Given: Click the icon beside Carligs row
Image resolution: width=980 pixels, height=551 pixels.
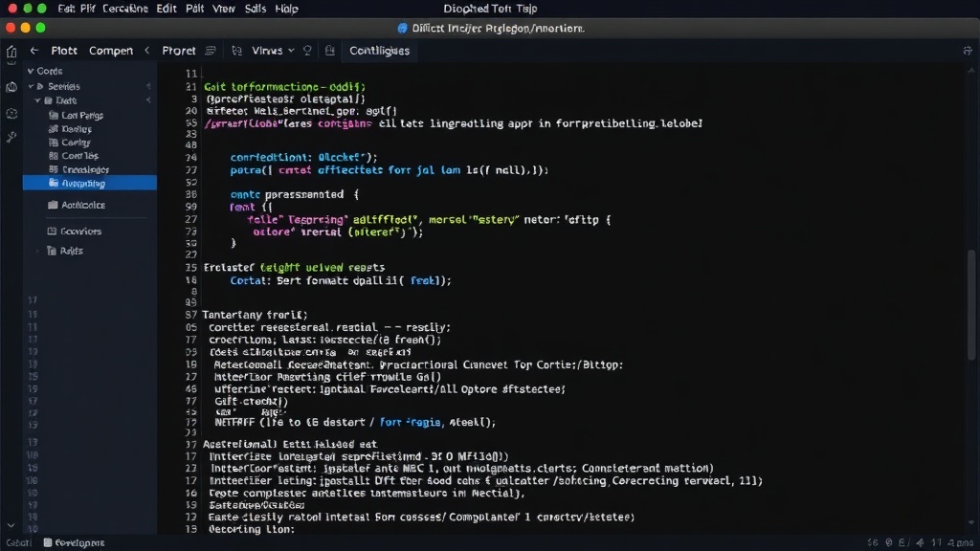Looking at the screenshot, I should point(54,143).
